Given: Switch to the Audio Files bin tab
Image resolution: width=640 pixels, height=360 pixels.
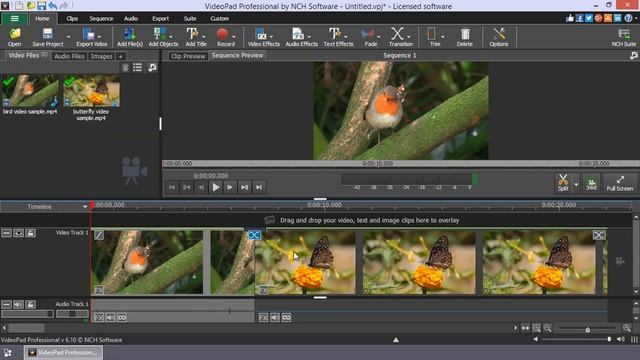Looking at the screenshot, I should point(69,56).
